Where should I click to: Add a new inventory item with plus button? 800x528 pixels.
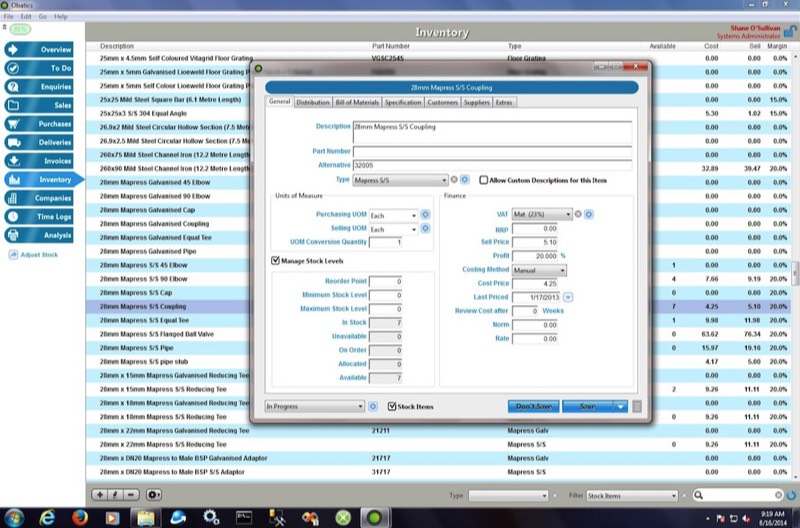(100, 494)
